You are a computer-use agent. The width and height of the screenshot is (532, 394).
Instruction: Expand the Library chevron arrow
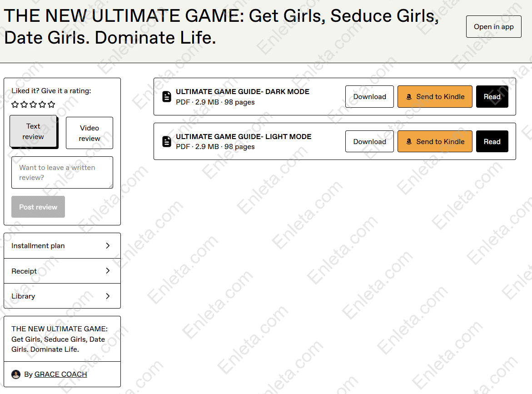108,296
